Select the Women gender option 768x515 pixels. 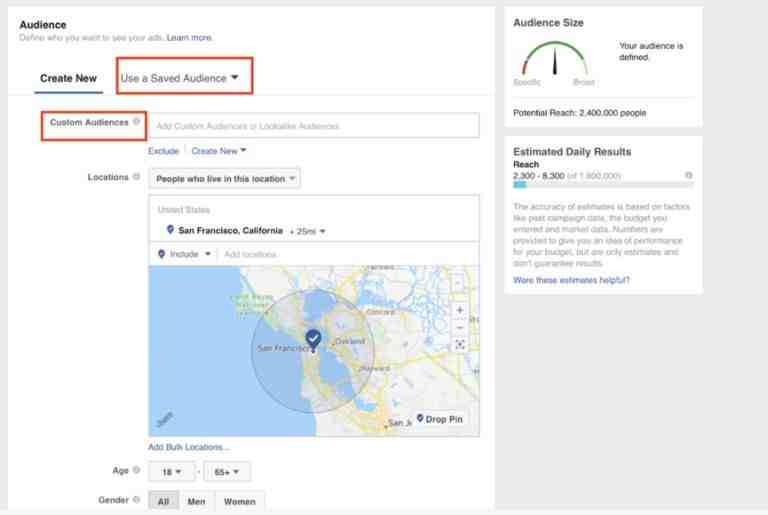point(240,501)
